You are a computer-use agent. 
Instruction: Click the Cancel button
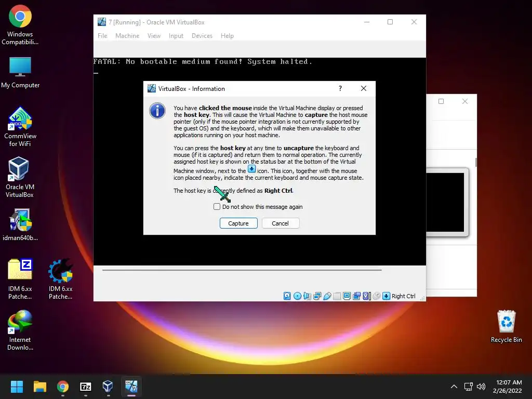pos(280,223)
